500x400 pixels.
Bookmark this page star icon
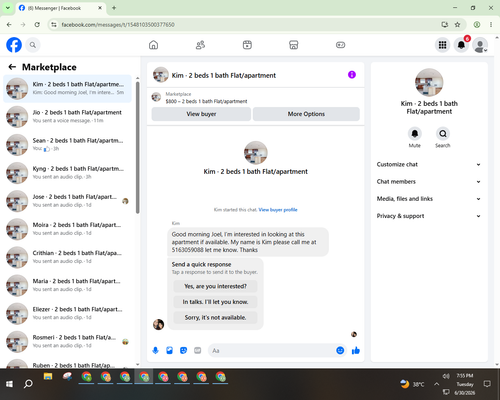(x=457, y=24)
